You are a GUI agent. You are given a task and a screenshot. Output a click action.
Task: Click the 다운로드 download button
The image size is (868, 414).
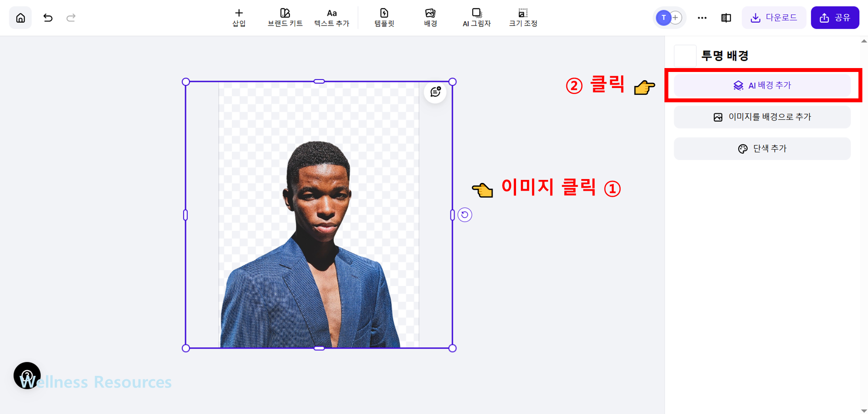[774, 18]
